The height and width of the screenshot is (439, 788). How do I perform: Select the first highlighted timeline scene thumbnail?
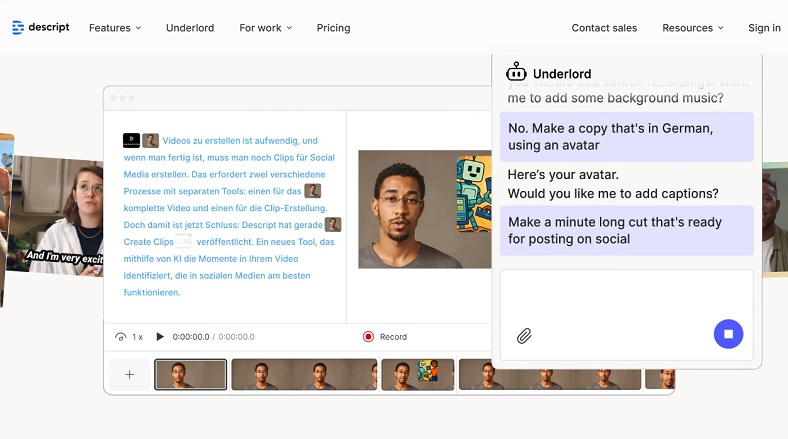tap(191, 374)
